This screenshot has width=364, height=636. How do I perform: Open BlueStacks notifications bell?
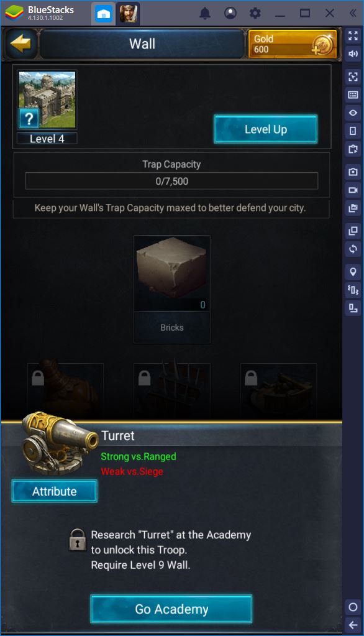point(205,14)
